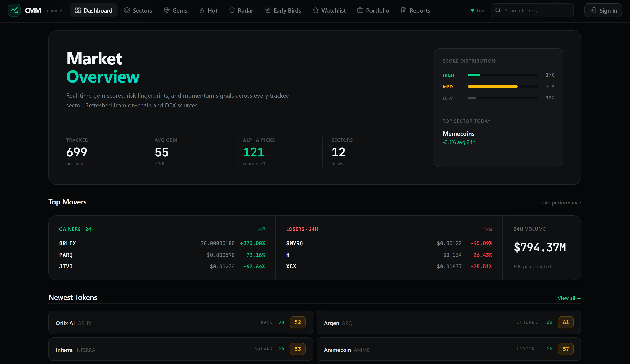The image size is (630, 364).
Task: Open the Orlix AI token card
Action: click(x=181, y=322)
